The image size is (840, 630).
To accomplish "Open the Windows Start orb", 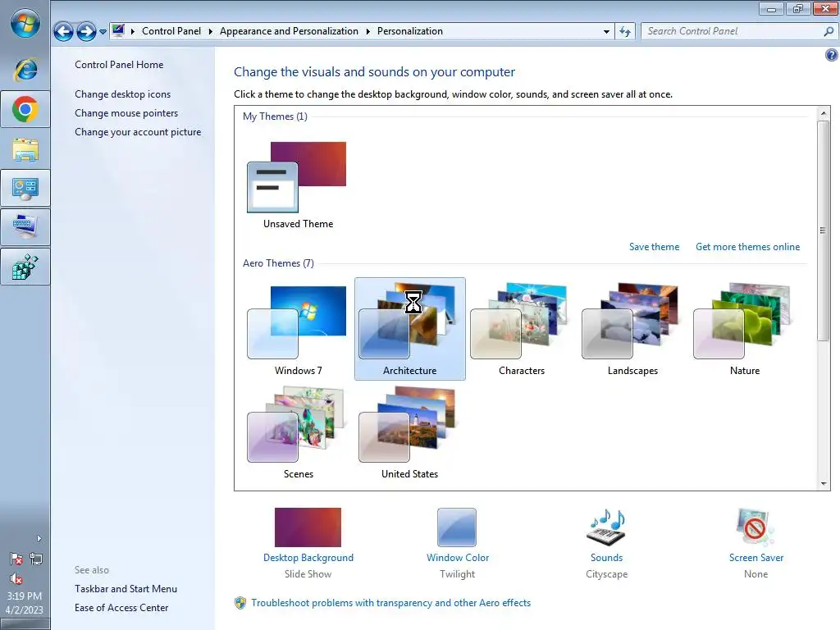I will (25, 23).
